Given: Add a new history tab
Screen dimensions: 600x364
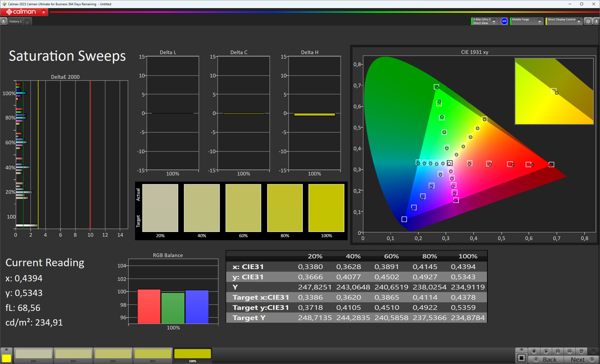Looking at the screenshot, I should click(27, 21).
